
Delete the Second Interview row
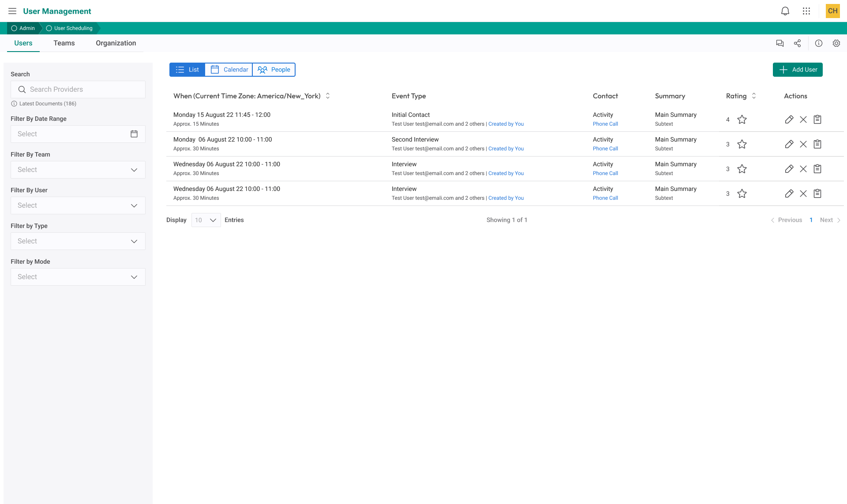pyautogui.click(x=803, y=144)
